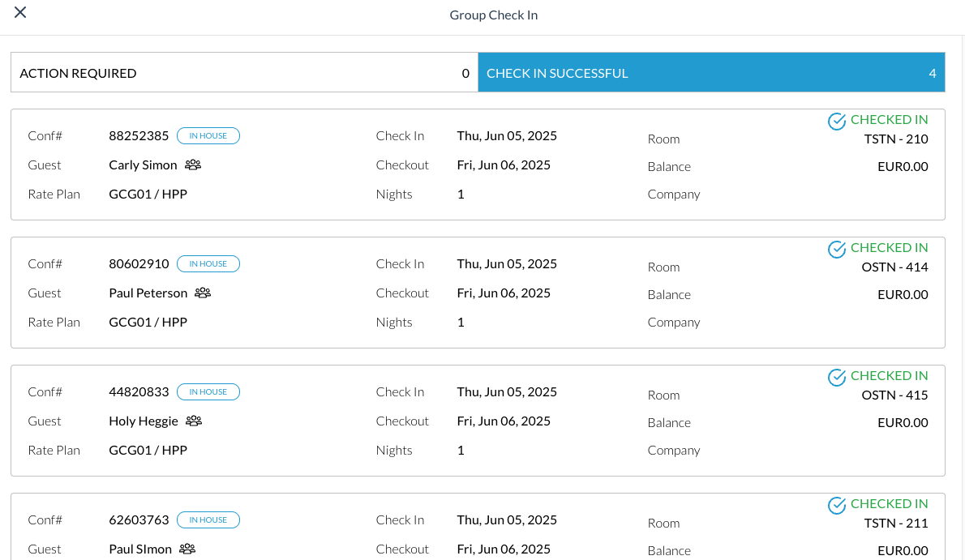Select the Check In Successful tab
Viewport: 965px width, 560px height.
tap(710, 73)
